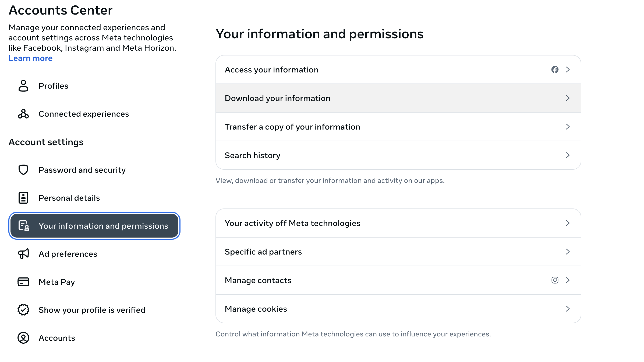Click the Password and security shield icon
The height and width of the screenshot is (362, 644).
tap(23, 170)
